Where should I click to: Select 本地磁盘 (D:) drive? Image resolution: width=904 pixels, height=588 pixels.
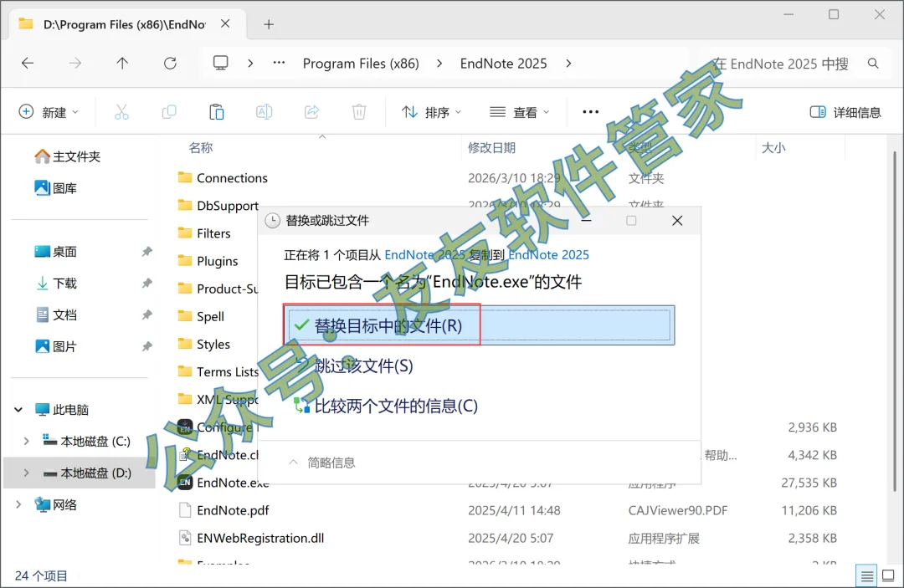pyautogui.click(x=86, y=473)
